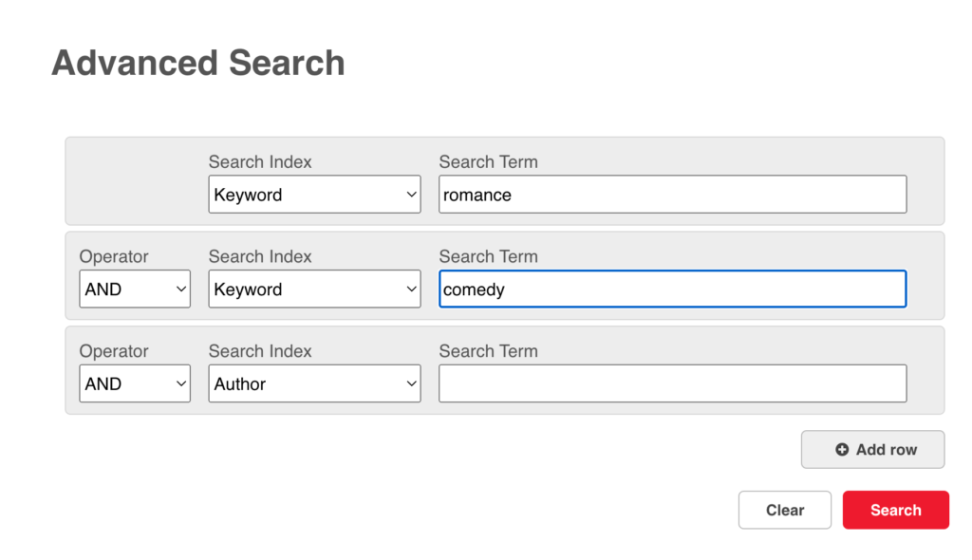Click the Search Index label in the comedy row

[260, 256]
